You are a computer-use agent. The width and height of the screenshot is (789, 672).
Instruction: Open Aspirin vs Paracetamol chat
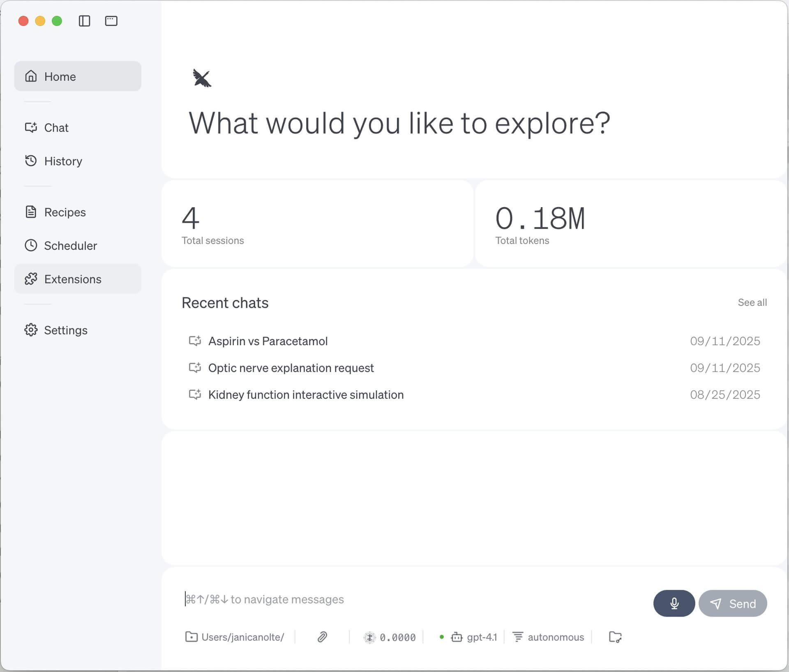point(268,341)
